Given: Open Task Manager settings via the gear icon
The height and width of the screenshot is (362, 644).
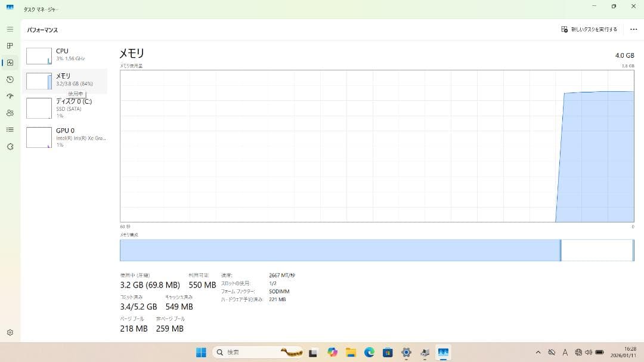Looking at the screenshot, I should point(10,332).
